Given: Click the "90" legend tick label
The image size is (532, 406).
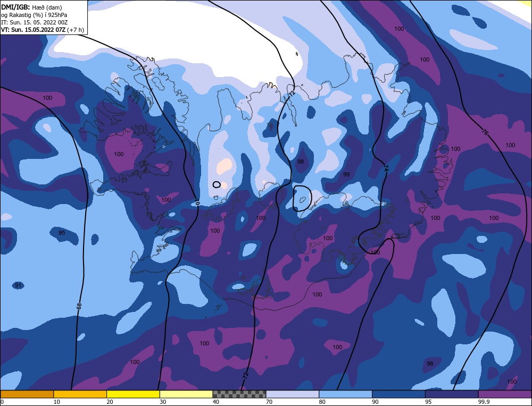Looking at the screenshot, I should tap(376, 402).
